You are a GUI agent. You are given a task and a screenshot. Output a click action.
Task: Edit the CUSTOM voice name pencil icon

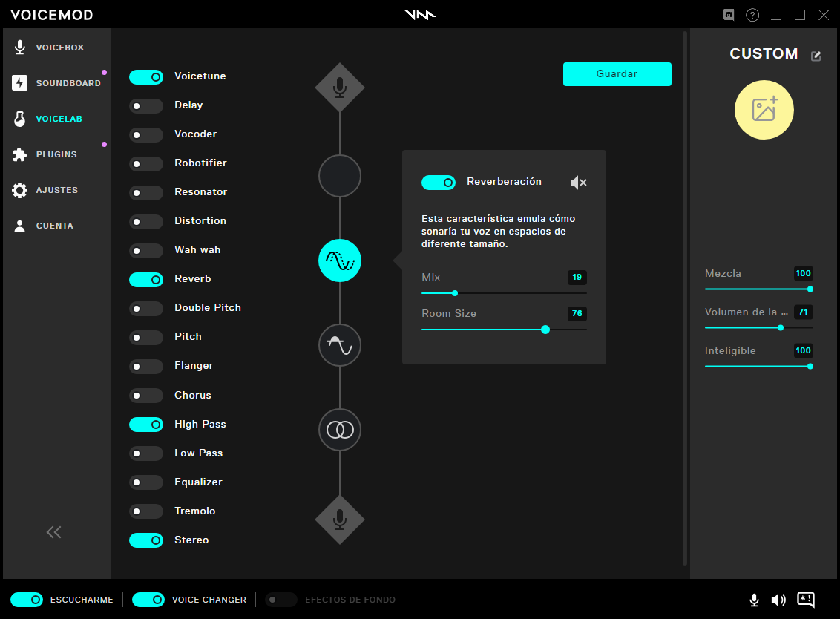pyautogui.click(x=816, y=56)
